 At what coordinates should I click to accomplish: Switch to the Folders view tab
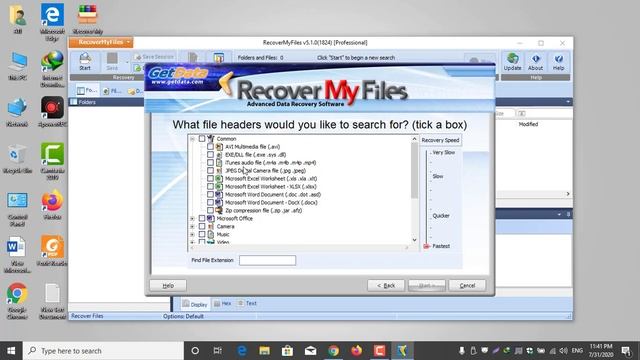point(87,90)
